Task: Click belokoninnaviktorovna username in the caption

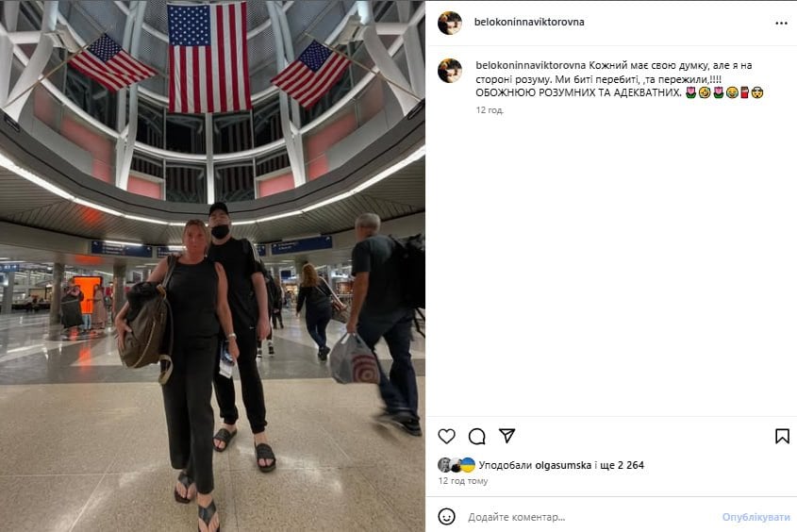Action: (531, 65)
